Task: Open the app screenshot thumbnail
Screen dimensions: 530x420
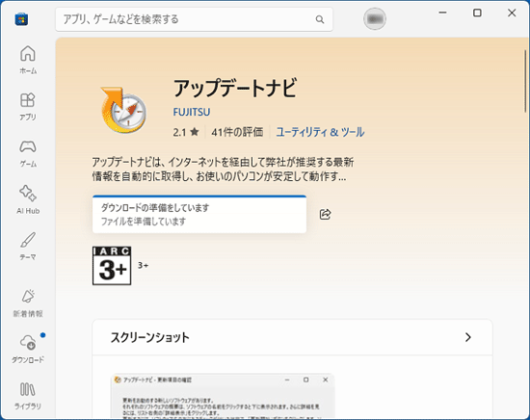Action: (223, 396)
